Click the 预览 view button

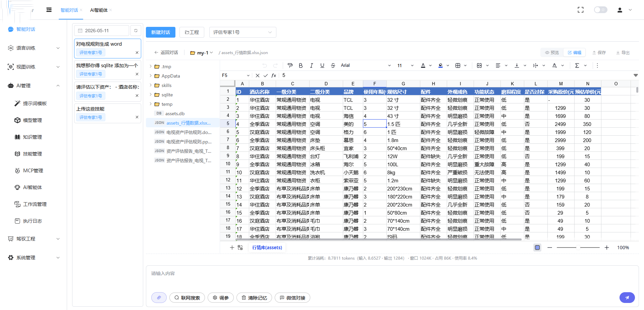(552, 52)
